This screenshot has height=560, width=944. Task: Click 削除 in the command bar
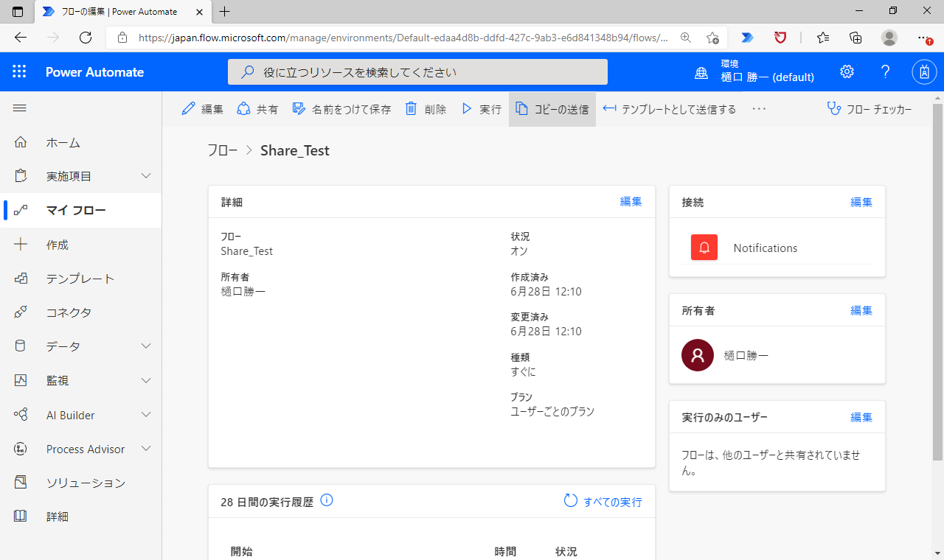426,109
